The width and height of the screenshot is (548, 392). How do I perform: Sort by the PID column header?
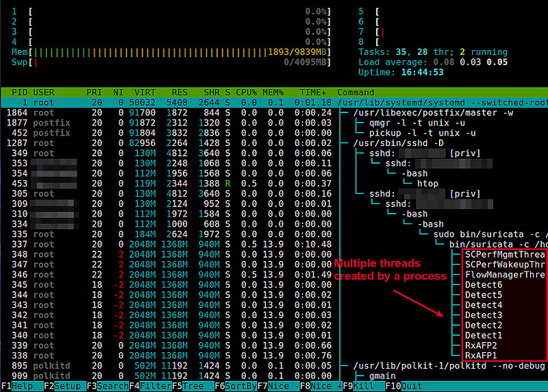pyautogui.click(x=20, y=93)
